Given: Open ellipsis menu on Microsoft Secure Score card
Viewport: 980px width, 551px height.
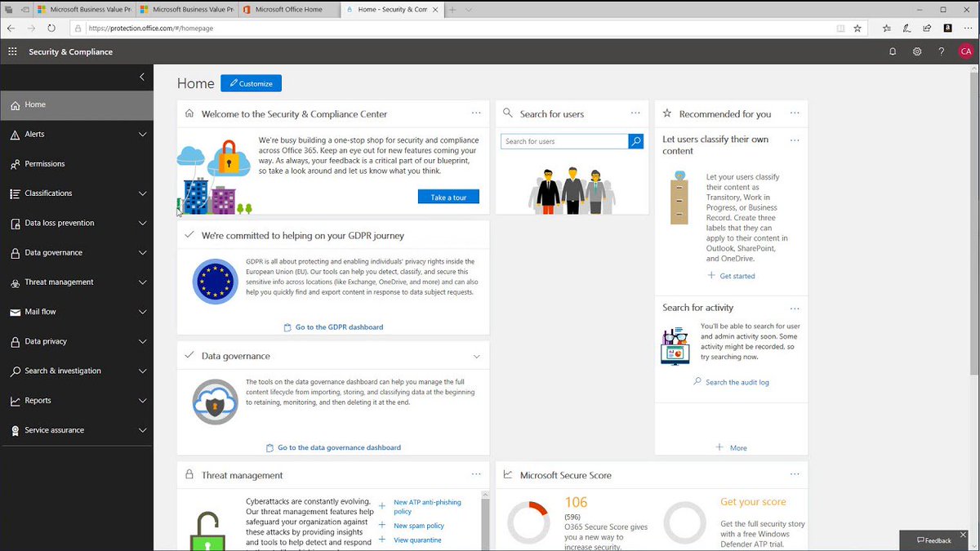Looking at the screenshot, I should click(795, 474).
